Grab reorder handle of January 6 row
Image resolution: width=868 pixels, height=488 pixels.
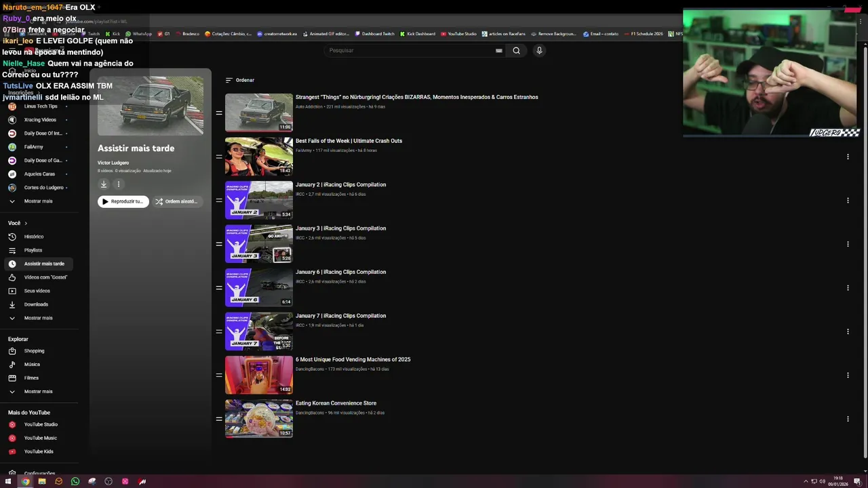point(219,287)
